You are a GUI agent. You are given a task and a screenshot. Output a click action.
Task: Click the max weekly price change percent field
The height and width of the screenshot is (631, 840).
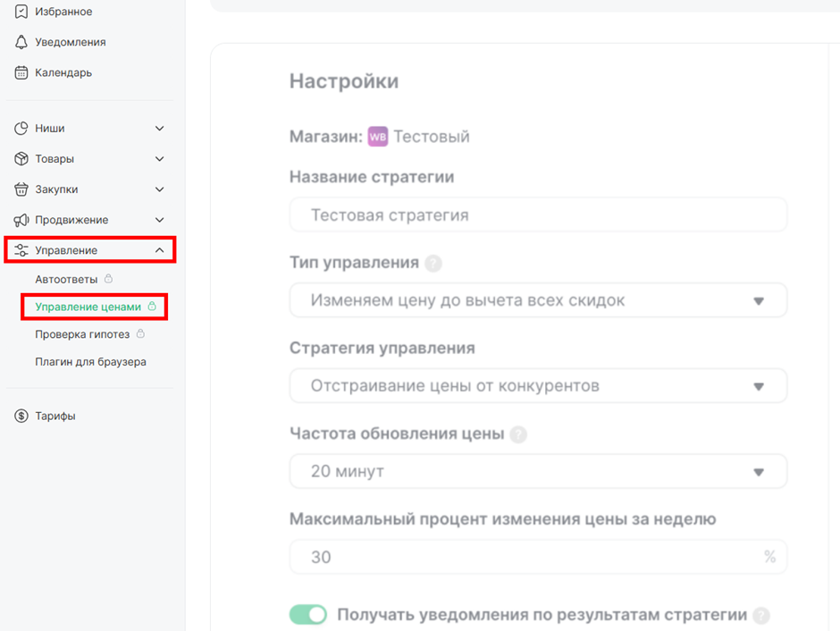(538, 557)
